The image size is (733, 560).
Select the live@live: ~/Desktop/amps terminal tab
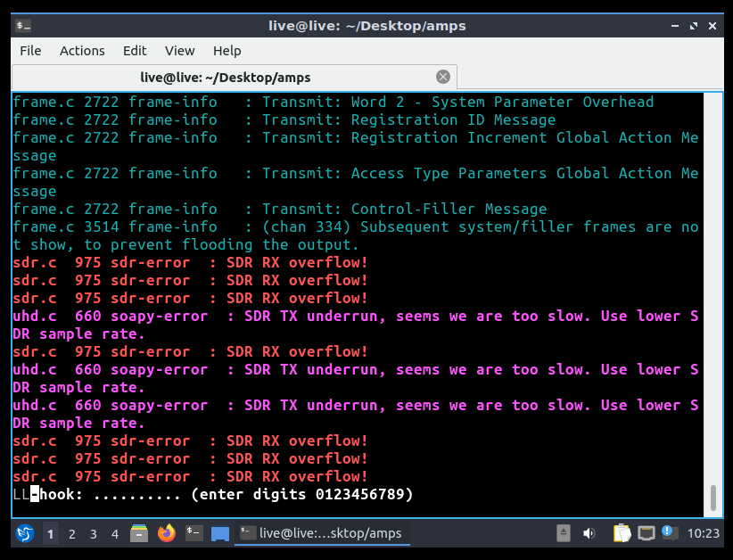click(235, 77)
